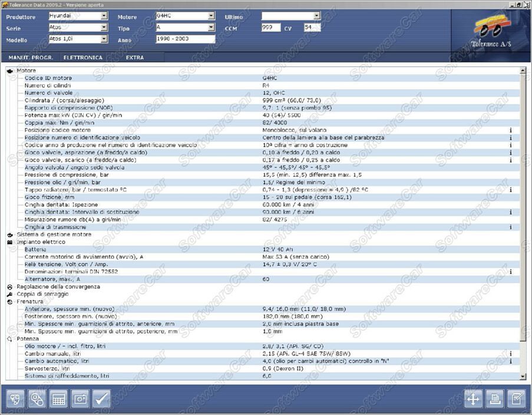Click the CCM input field showing 999
532x415 pixels.
tap(270, 28)
